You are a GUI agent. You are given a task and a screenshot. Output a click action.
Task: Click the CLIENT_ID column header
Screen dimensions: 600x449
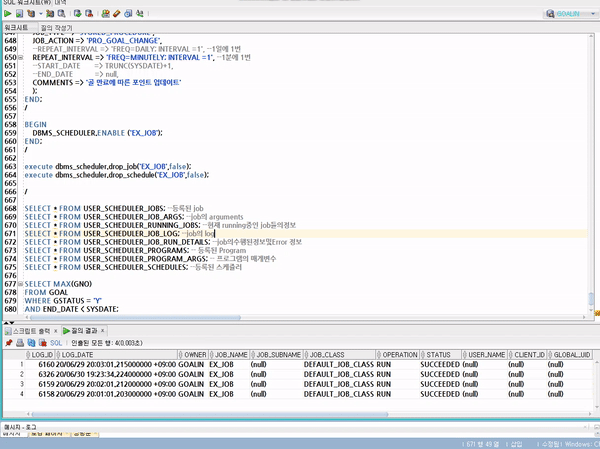click(x=527, y=355)
